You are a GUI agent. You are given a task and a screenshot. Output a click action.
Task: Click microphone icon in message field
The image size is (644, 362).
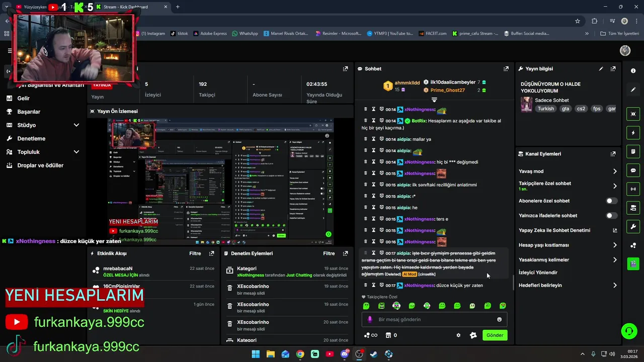[x=370, y=319]
